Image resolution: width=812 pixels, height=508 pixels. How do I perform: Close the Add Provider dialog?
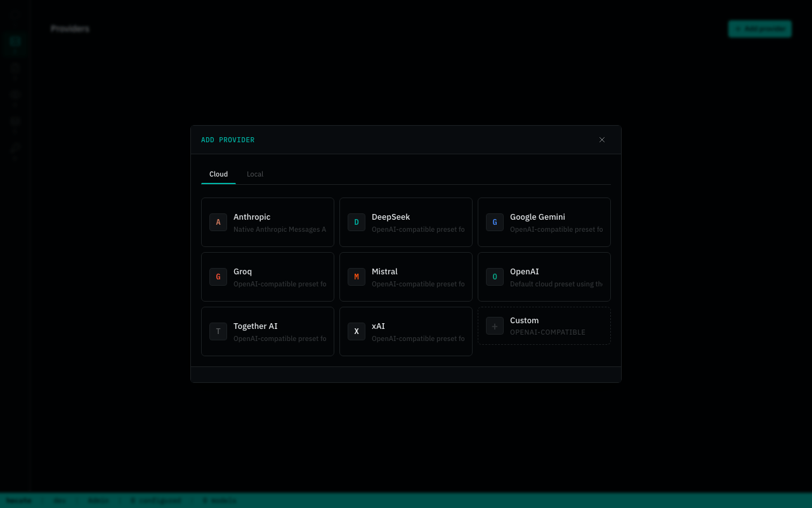[x=602, y=140]
